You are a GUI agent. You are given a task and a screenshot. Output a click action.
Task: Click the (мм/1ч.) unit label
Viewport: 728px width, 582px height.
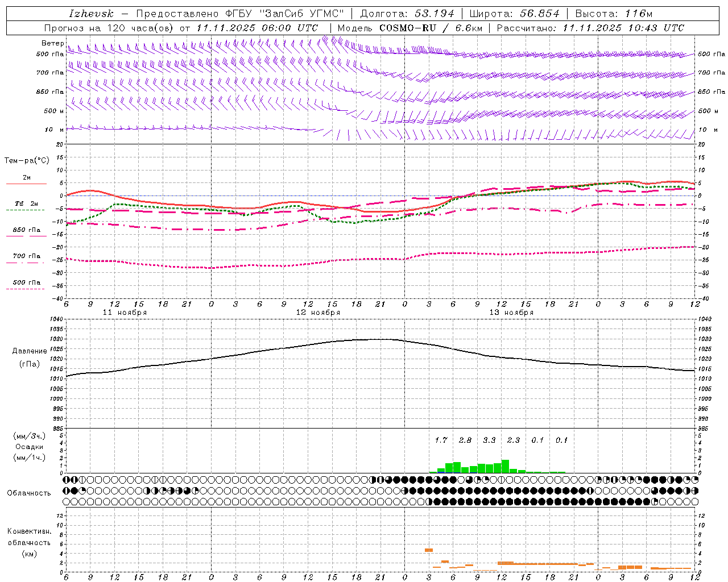click(x=30, y=458)
